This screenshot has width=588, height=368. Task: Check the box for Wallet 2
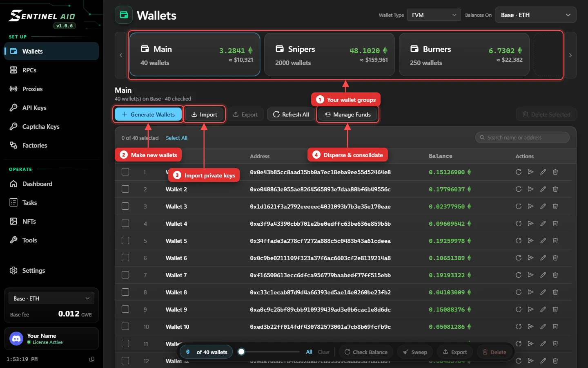point(125,189)
